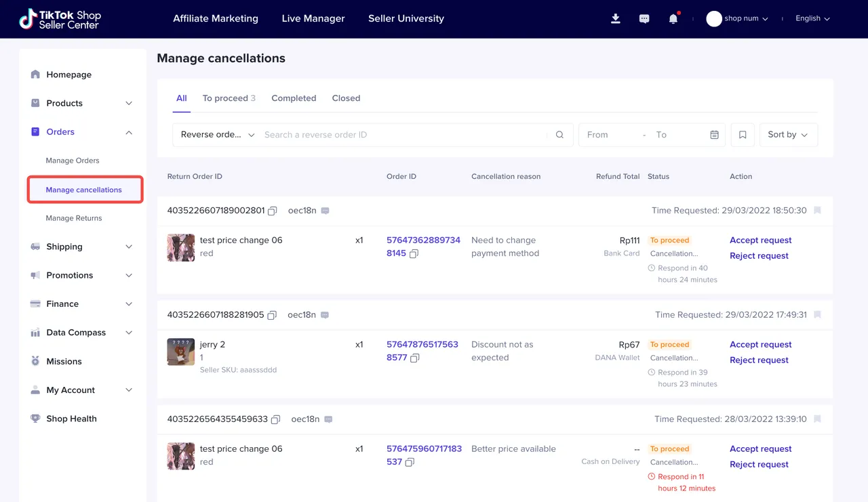Accept request for first cancellation

760,240
